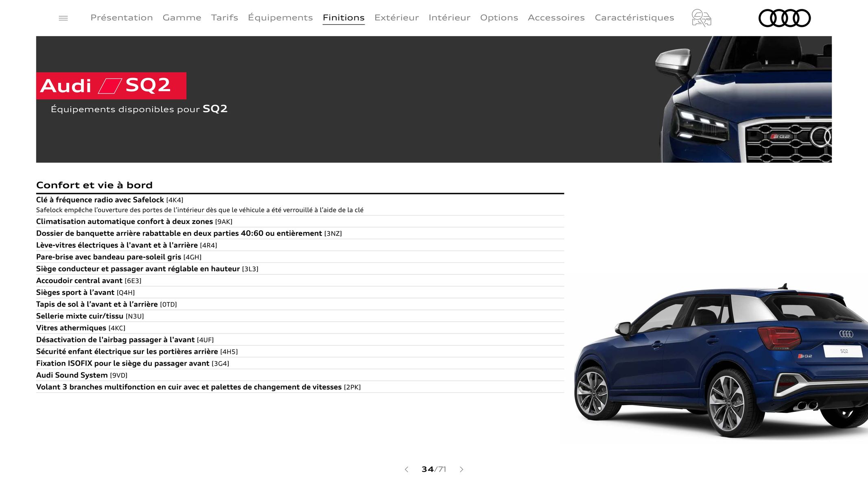Select 'Sièges sport à l'avant' row
Image resolution: width=868 pixels, height=488 pixels.
click(x=300, y=292)
